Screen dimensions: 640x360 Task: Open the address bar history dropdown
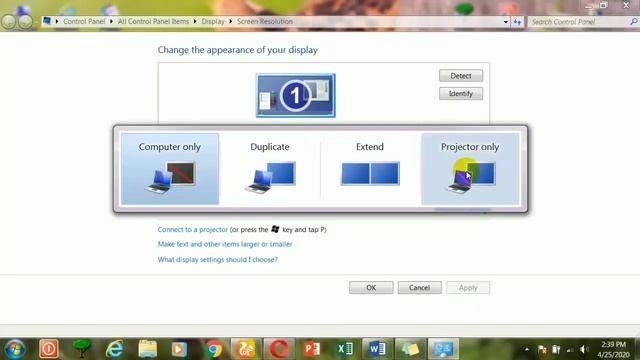click(x=506, y=22)
